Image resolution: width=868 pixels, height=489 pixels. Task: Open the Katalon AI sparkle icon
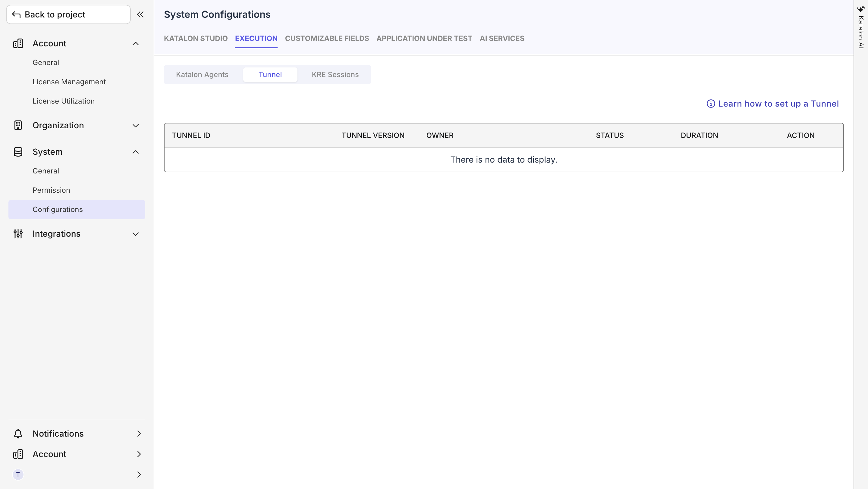point(860,9)
